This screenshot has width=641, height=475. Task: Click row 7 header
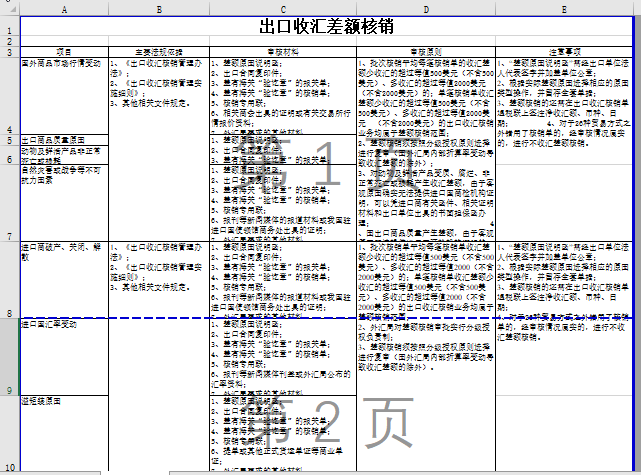click(x=9, y=236)
